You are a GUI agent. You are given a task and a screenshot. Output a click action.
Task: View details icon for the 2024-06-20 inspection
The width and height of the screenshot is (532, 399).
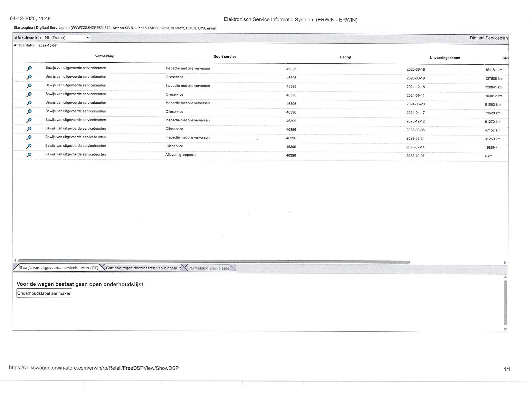pos(29,103)
